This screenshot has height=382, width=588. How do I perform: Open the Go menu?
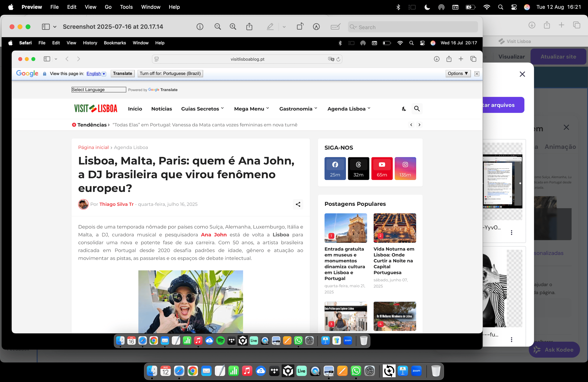(x=108, y=7)
